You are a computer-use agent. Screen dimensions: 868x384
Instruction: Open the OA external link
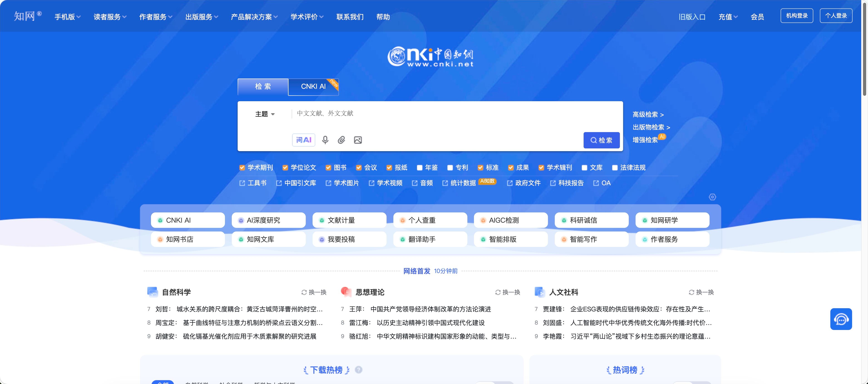(602, 183)
